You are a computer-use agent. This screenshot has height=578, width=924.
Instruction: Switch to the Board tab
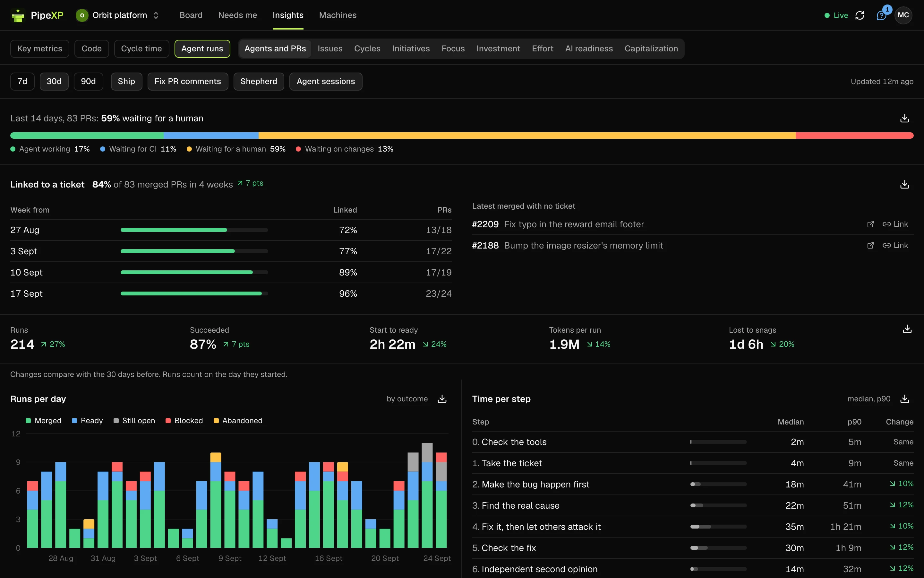click(191, 15)
